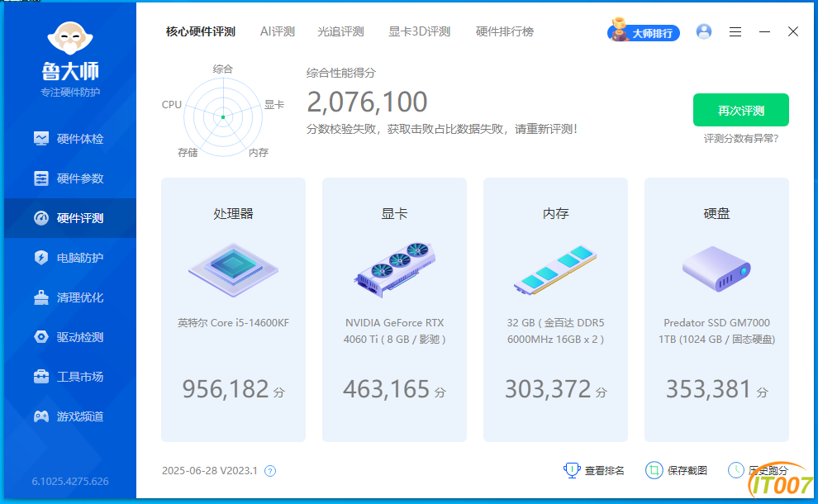The height and width of the screenshot is (504, 818).
Task: Click the 查看排名 link text
Action: pos(604,471)
